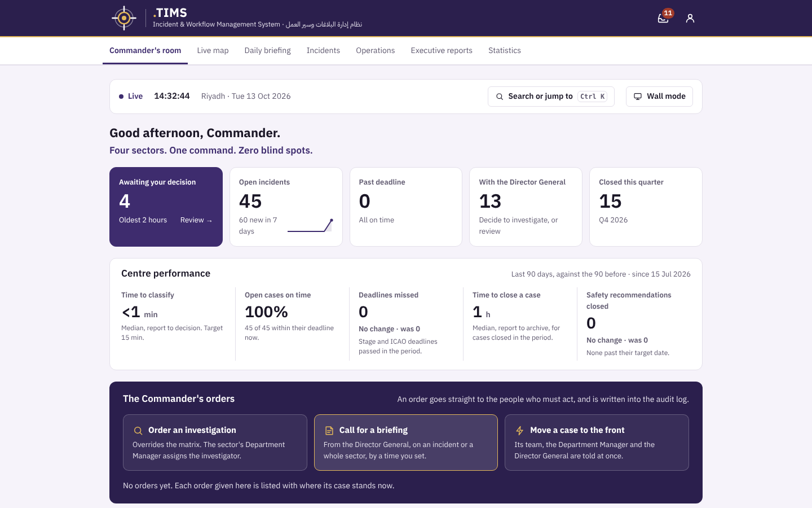812x508 pixels.
Task: Click "The Commander's orders" heading
Action: (179, 398)
